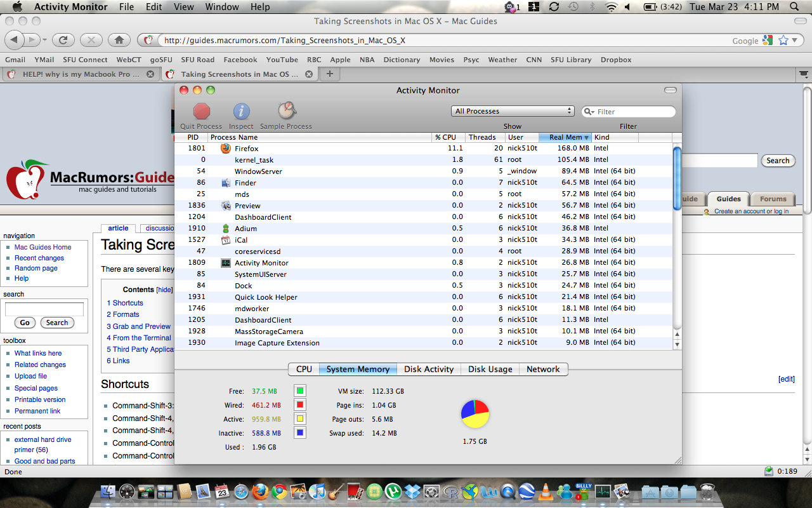The height and width of the screenshot is (508, 812).
Task: Click the Activity Monitor toolbar toggle pill
Action: point(670,90)
